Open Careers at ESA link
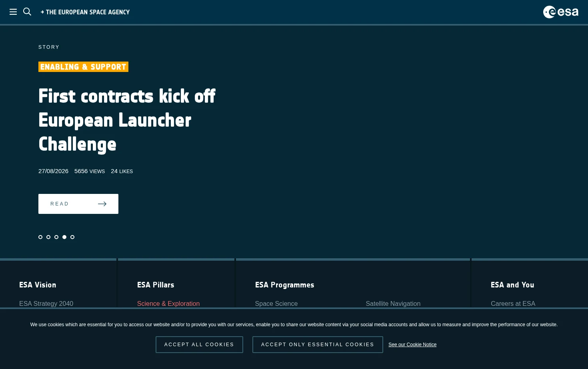The image size is (588, 369). coord(513,303)
